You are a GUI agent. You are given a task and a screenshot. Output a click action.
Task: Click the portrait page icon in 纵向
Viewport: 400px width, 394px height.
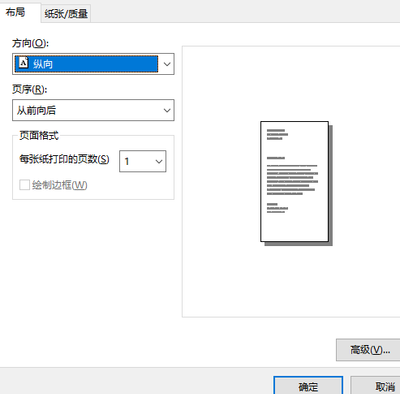(x=23, y=63)
